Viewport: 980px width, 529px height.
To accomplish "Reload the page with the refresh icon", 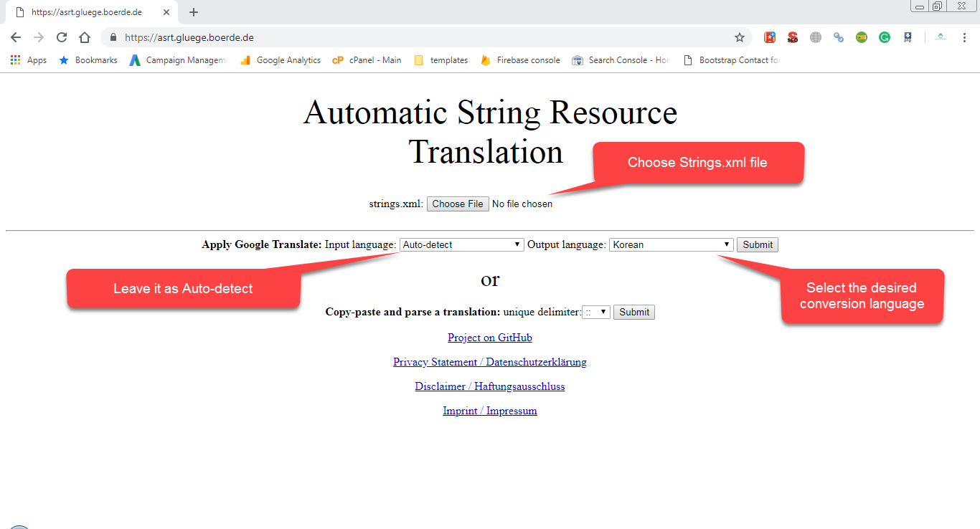I will point(62,37).
